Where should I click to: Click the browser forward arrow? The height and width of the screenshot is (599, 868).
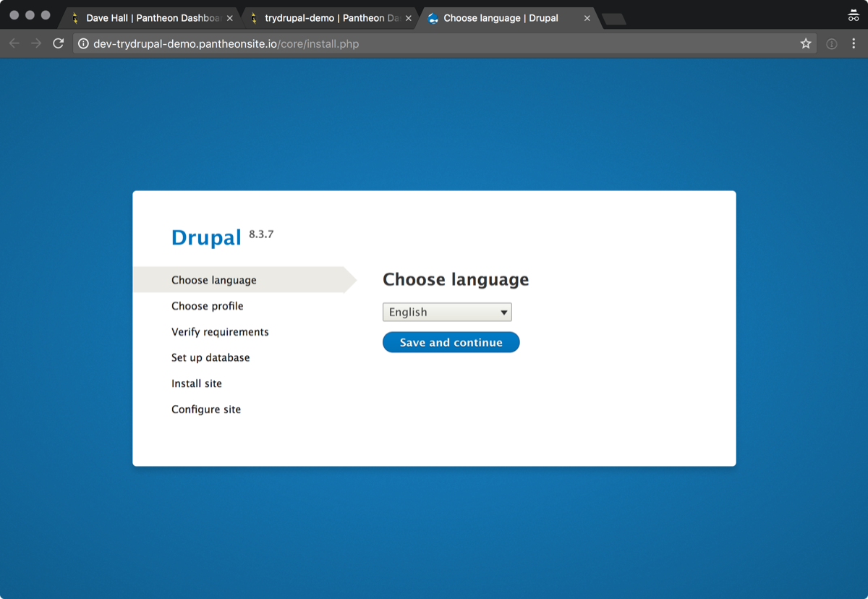36,44
